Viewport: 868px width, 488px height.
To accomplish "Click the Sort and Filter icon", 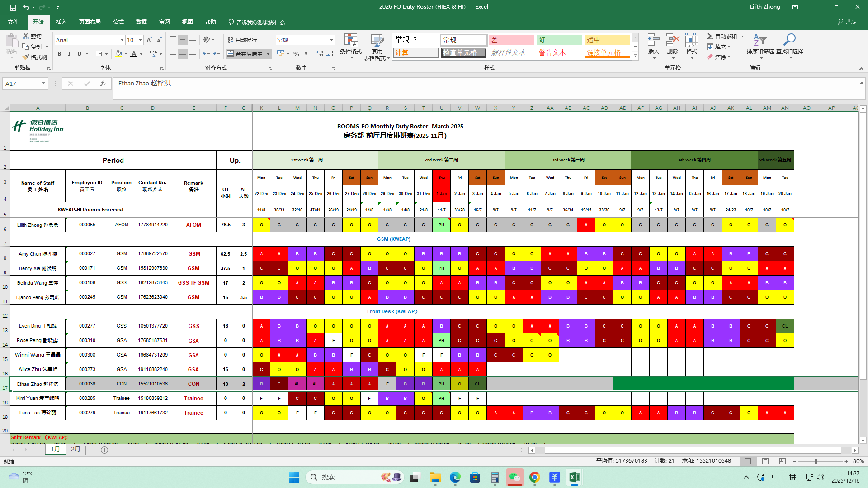I will coord(759,41).
